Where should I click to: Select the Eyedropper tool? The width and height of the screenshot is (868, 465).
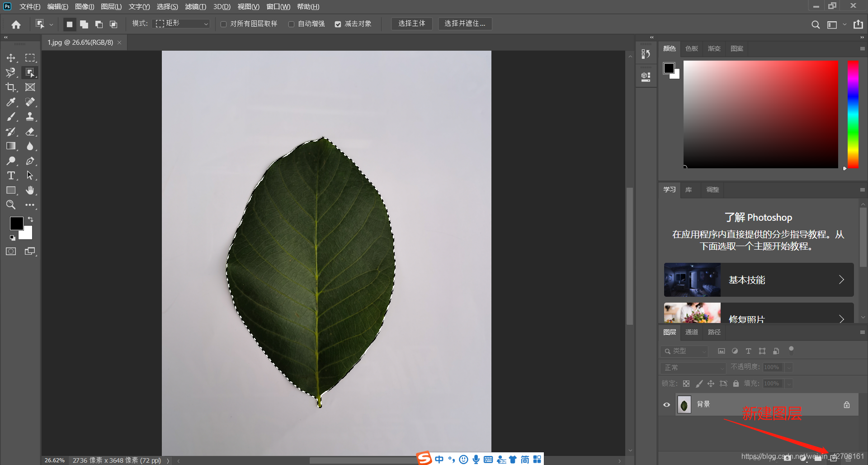(11, 102)
